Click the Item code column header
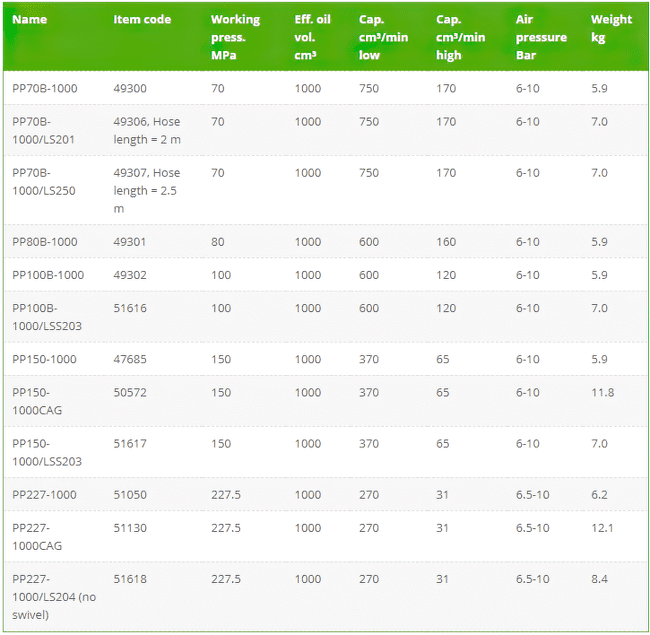Screen dimensions: 650x635 pos(142,19)
